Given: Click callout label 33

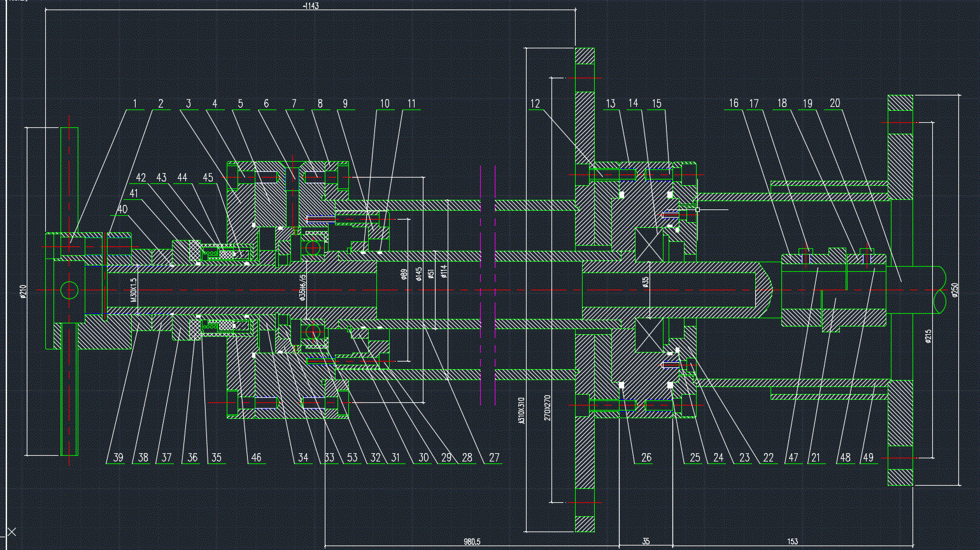Looking at the screenshot, I should 329,458.
